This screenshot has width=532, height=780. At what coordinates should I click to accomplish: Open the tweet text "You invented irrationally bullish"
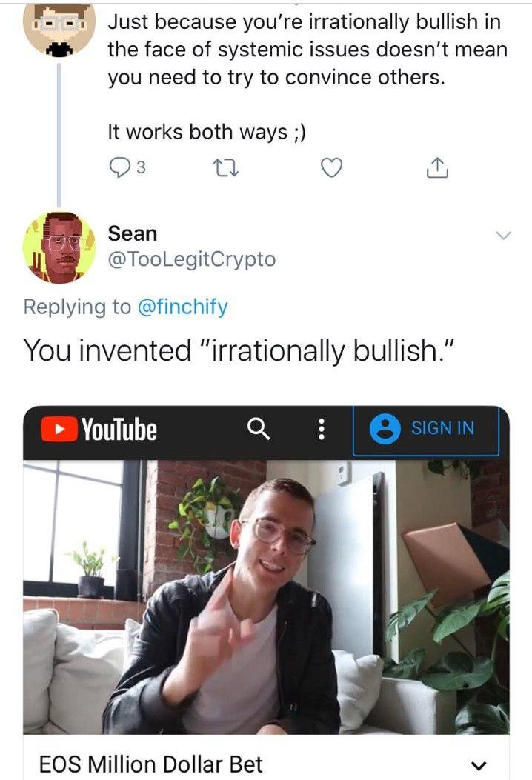[x=239, y=350]
